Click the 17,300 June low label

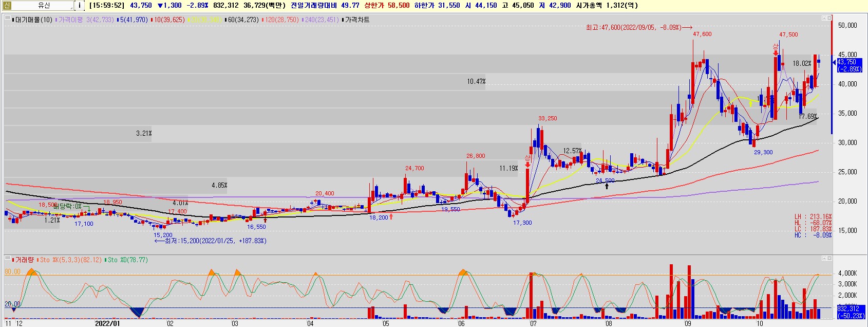click(x=522, y=223)
